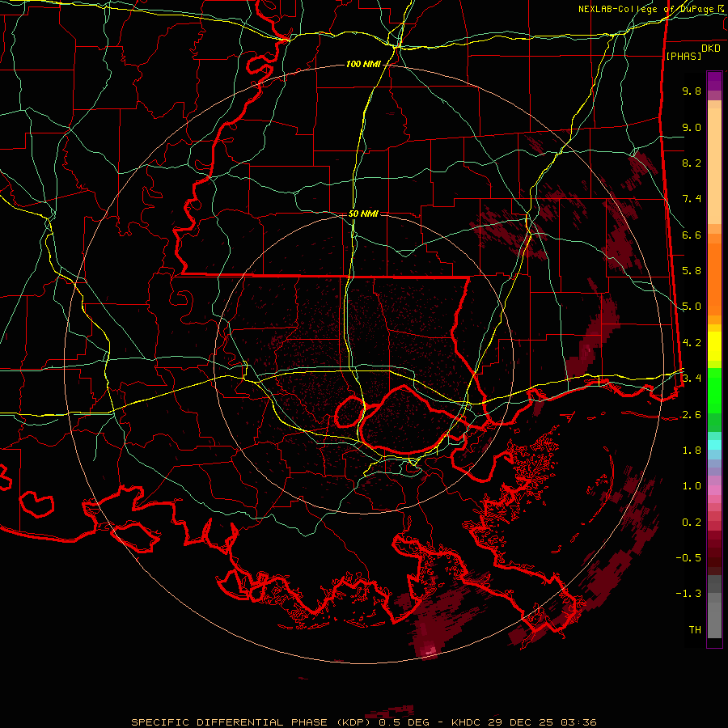Select the 50 NMI range ring label
The width and height of the screenshot is (728, 728).
point(363,214)
